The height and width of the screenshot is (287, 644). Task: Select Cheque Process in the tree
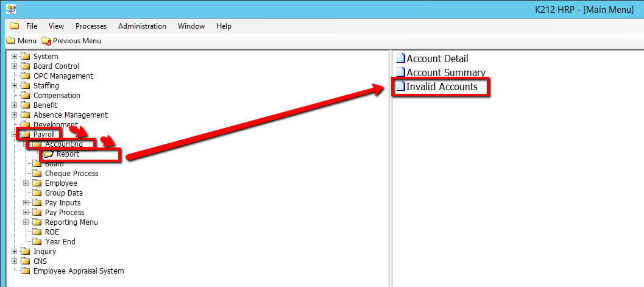pos(71,174)
